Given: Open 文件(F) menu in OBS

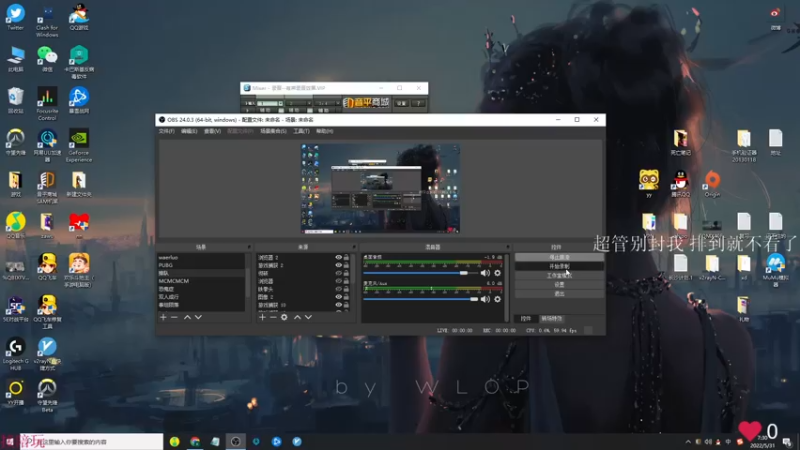Looking at the screenshot, I should click(x=166, y=131).
